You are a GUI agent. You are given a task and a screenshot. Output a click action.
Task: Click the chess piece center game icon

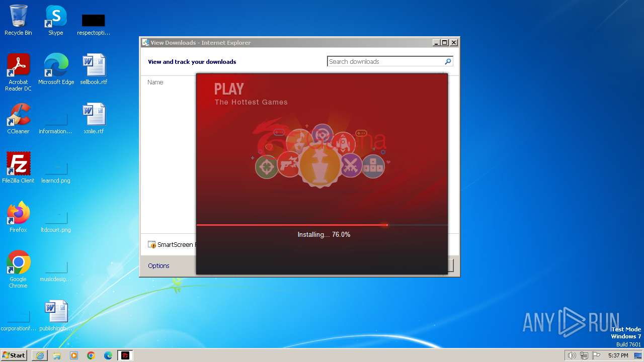pos(320,166)
